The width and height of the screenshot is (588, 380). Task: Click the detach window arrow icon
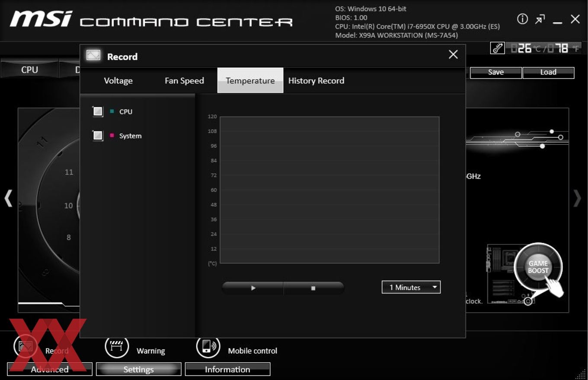[x=540, y=19]
